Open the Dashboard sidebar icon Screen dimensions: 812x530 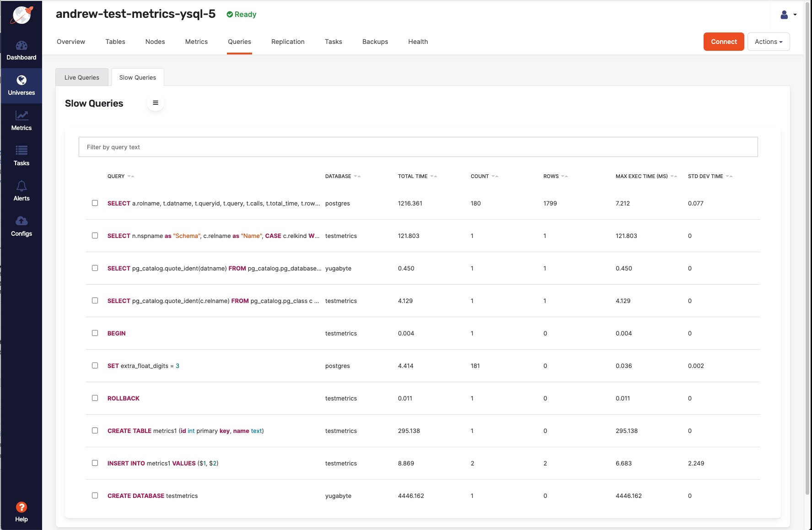point(22,50)
